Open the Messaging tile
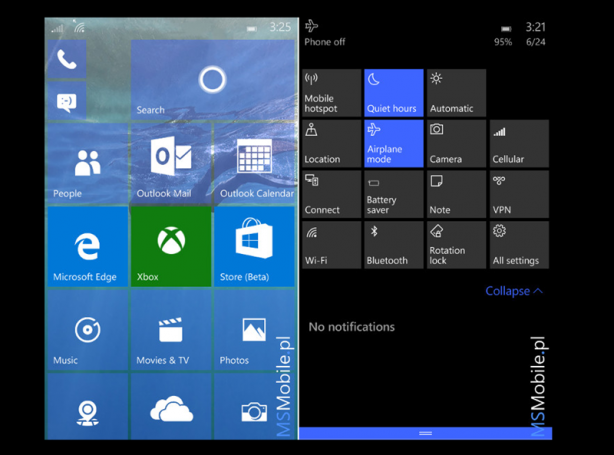614x455 pixels. 67,101
